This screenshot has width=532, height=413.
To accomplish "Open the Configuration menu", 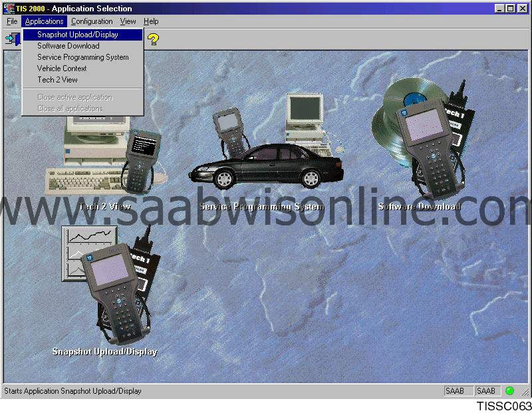I will coord(92,21).
